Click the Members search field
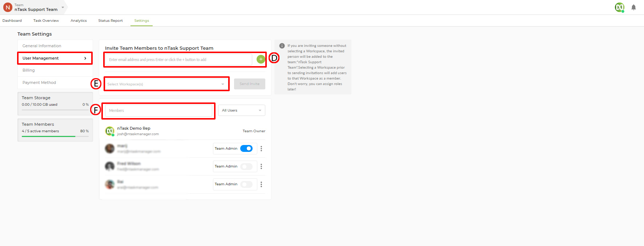644x246 pixels. pyautogui.click(x=158, y=110)
